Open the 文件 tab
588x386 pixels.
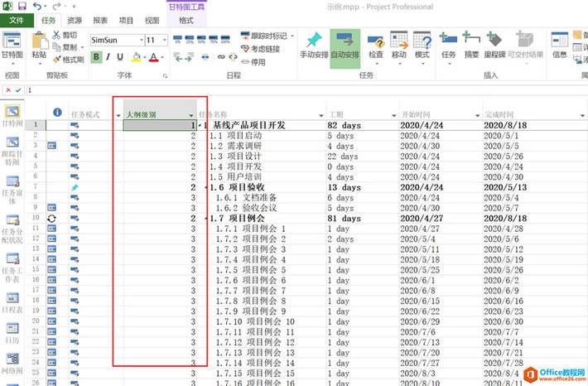[x=17, y=20]
